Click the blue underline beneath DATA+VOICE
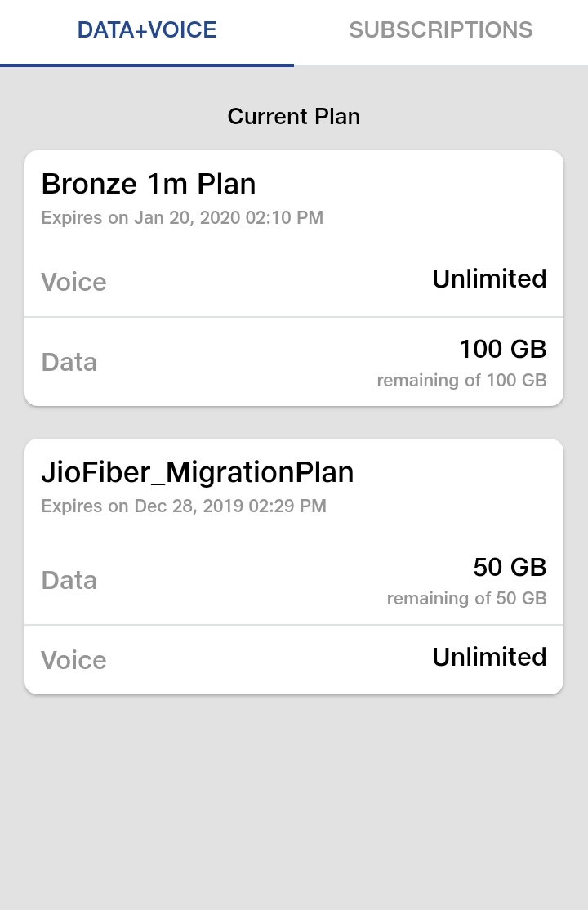The image size is (588, 910). click(147, 65)
